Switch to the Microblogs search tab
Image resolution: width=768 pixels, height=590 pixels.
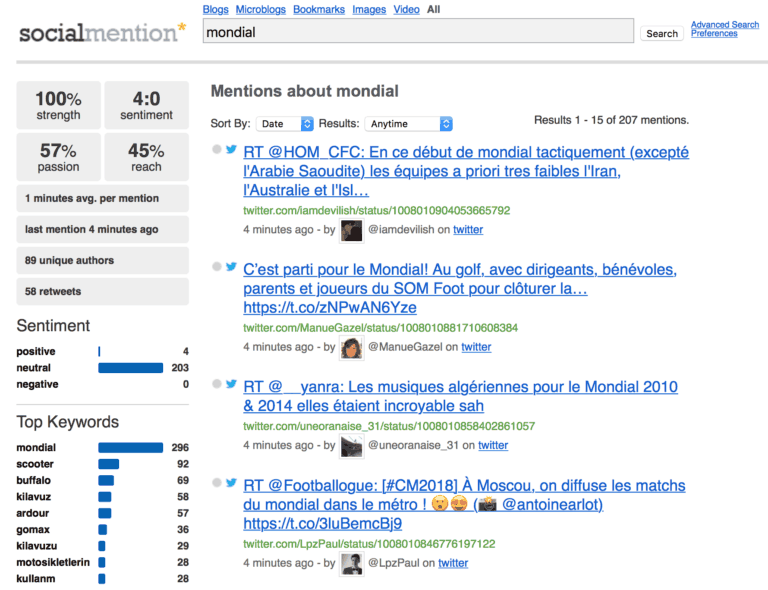[260, 10]
